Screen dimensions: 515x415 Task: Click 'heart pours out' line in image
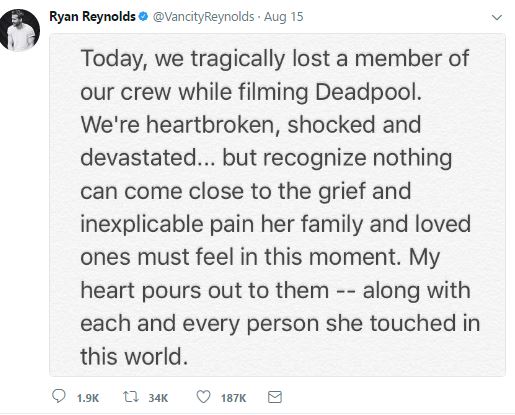click(x=204, y=290)
